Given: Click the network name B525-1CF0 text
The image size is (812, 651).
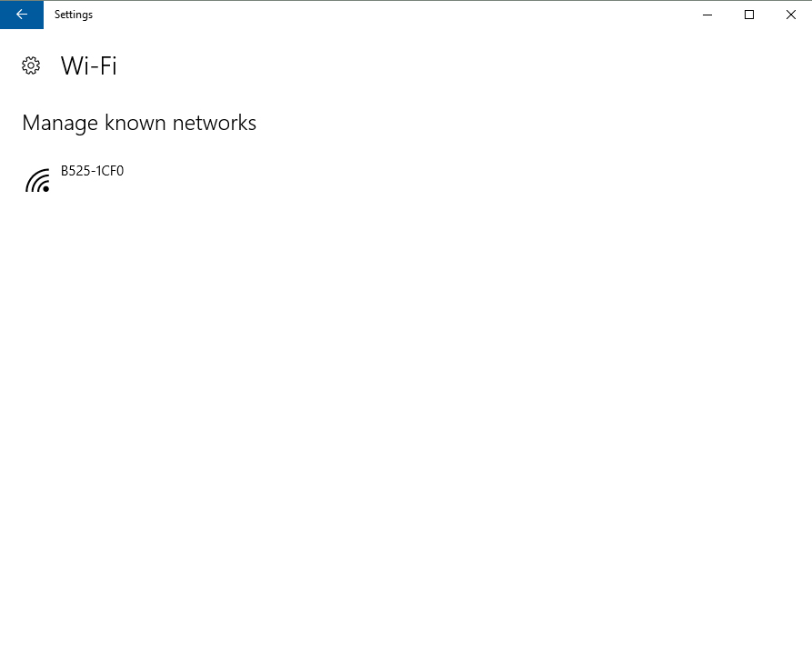Looking at the screenshot, I should tap(92, 171).
